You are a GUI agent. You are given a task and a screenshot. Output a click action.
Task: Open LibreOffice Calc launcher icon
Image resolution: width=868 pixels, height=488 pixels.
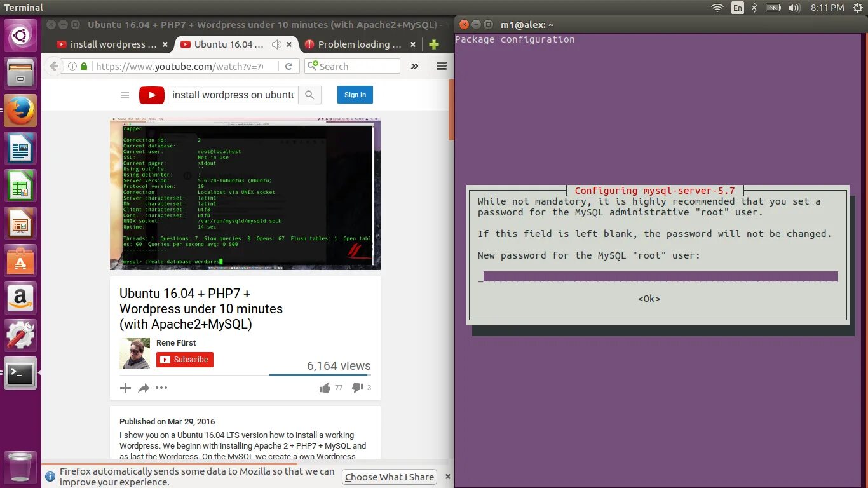pyautogui.click(x=21, y=186)
